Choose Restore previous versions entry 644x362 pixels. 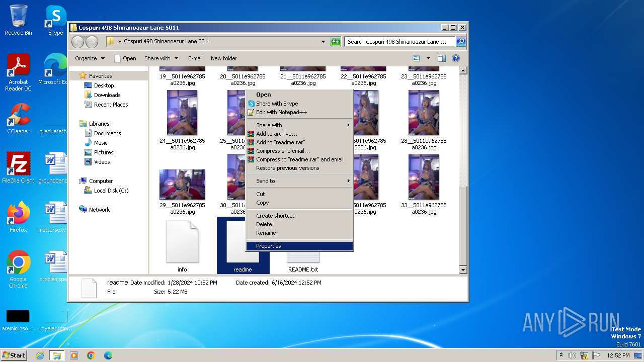[x=300, y=168]
